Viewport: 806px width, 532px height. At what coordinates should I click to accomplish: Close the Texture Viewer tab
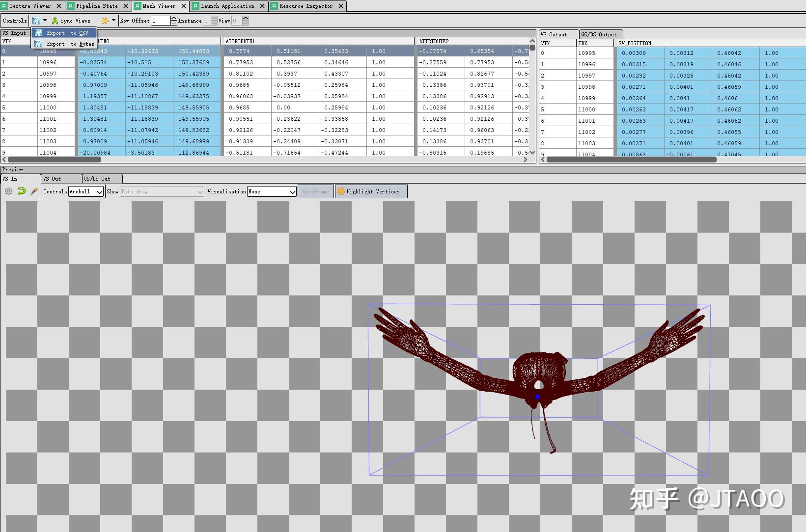coord(59,6)
